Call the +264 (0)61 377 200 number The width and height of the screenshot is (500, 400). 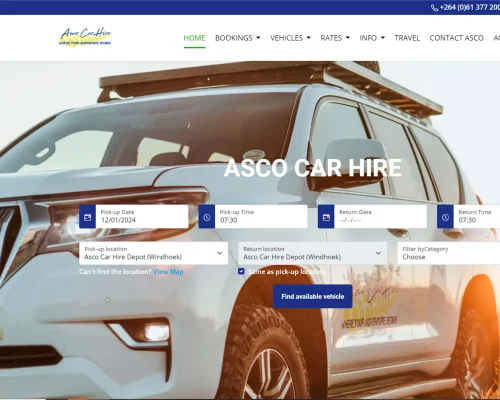[470, 7]
